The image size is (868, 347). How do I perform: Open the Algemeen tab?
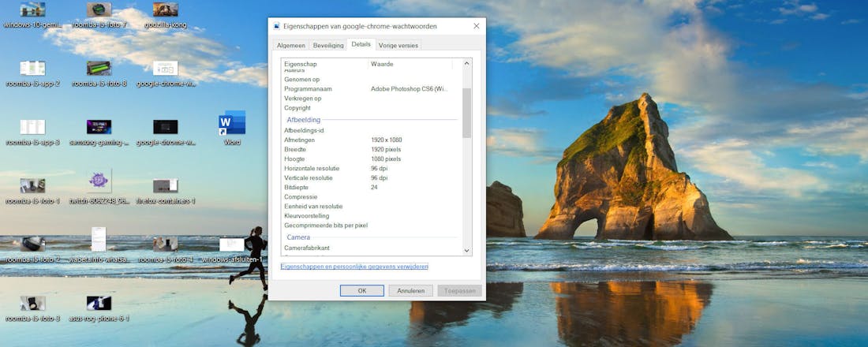click(290, 46)
